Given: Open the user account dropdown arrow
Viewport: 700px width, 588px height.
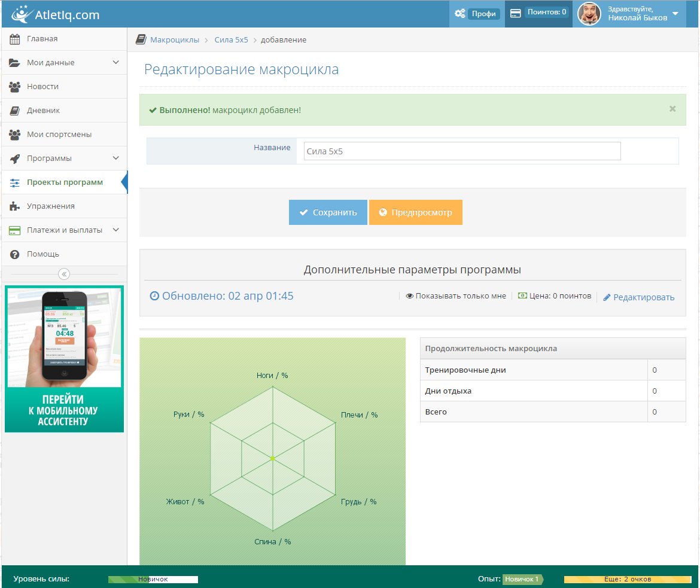Looking at the screenshot, I should pyautogui.click(x=675, y=14).
